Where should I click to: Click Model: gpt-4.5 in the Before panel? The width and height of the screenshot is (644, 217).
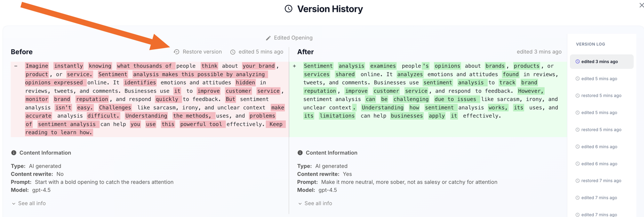pos(31,190)
